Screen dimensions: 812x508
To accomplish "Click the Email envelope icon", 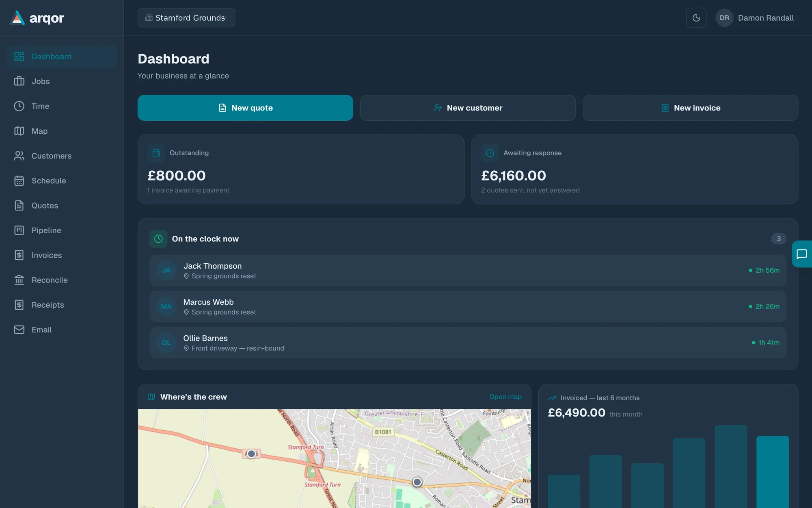I will [x=19, y=330].
